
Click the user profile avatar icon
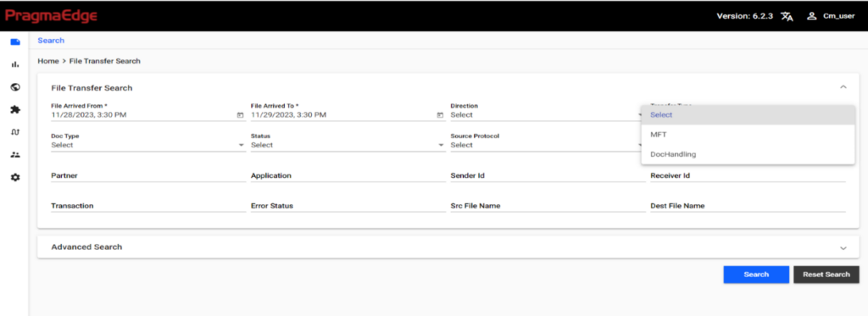tap(811, 16)
